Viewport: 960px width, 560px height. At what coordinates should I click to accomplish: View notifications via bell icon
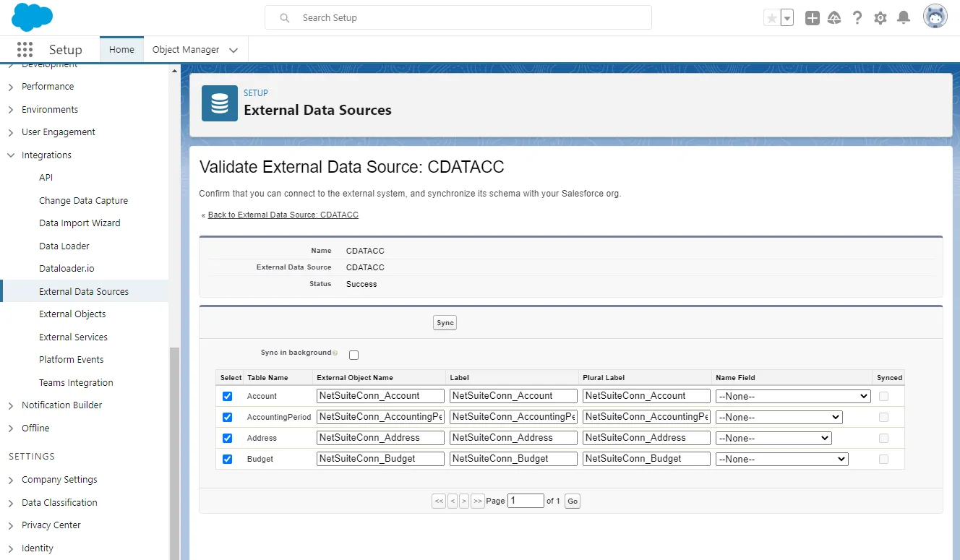[903, 17]
